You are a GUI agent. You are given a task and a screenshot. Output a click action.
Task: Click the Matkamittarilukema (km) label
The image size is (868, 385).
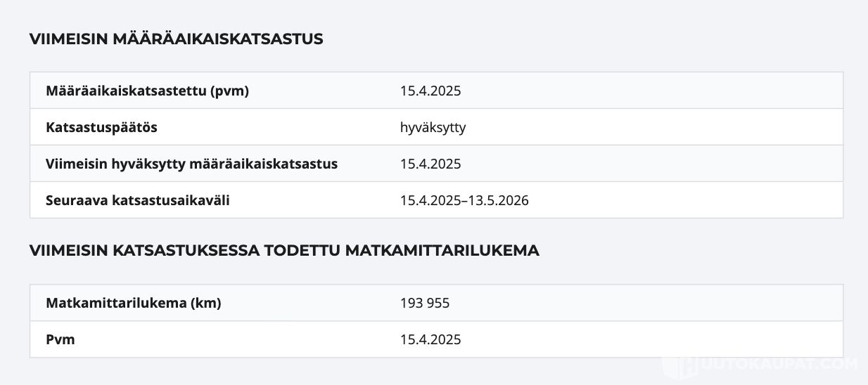(x=134, y=303)
